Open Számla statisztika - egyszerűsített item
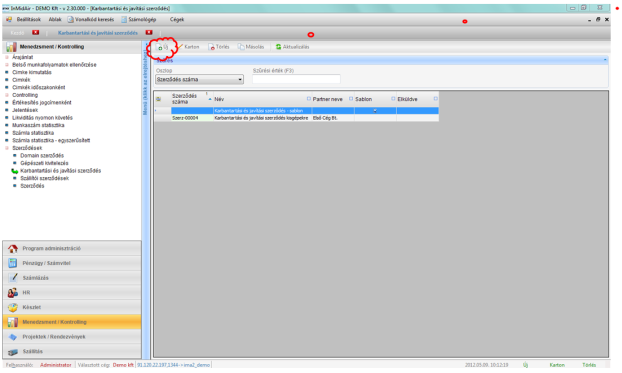The height and width of the screenshot is (373, 622). 51,140
